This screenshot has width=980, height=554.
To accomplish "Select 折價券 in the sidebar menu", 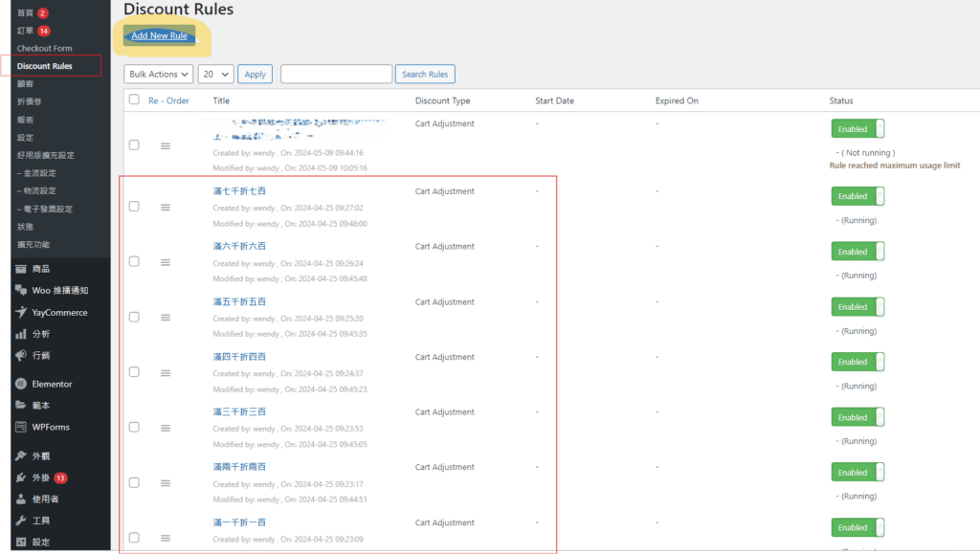I will point(29,102).
